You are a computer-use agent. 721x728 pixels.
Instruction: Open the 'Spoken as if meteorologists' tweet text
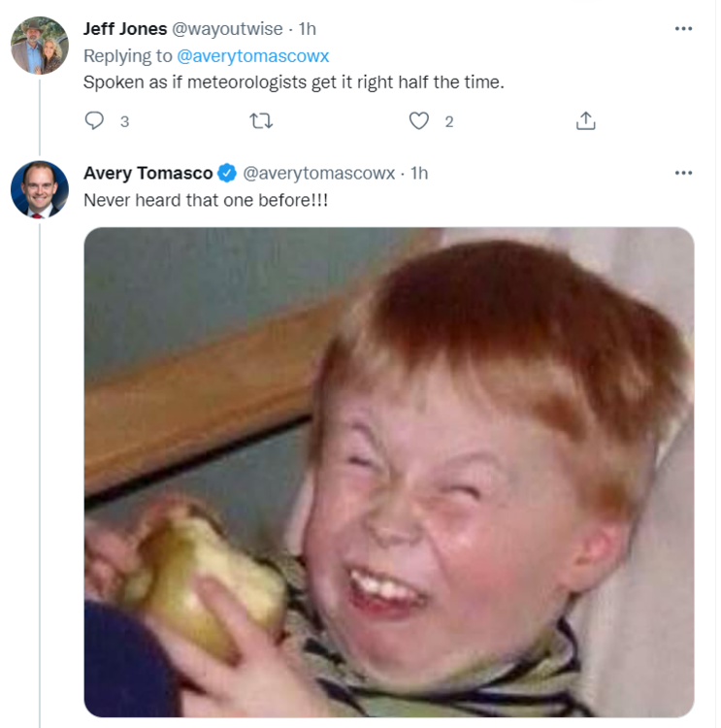coord(294,83)
